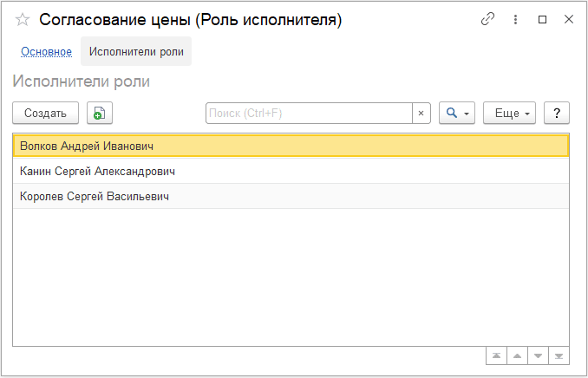Move item to the bottom of list

pos(559,355)
